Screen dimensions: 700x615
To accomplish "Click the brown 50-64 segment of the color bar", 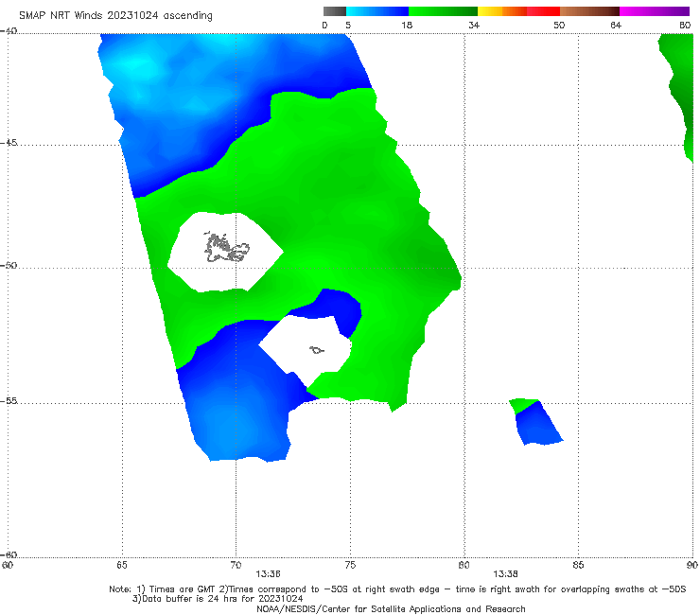I will coord(589,11).
